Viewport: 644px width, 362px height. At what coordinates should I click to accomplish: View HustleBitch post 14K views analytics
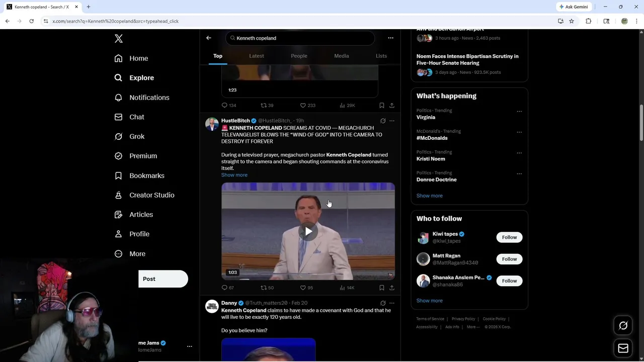tap(347, 288)
